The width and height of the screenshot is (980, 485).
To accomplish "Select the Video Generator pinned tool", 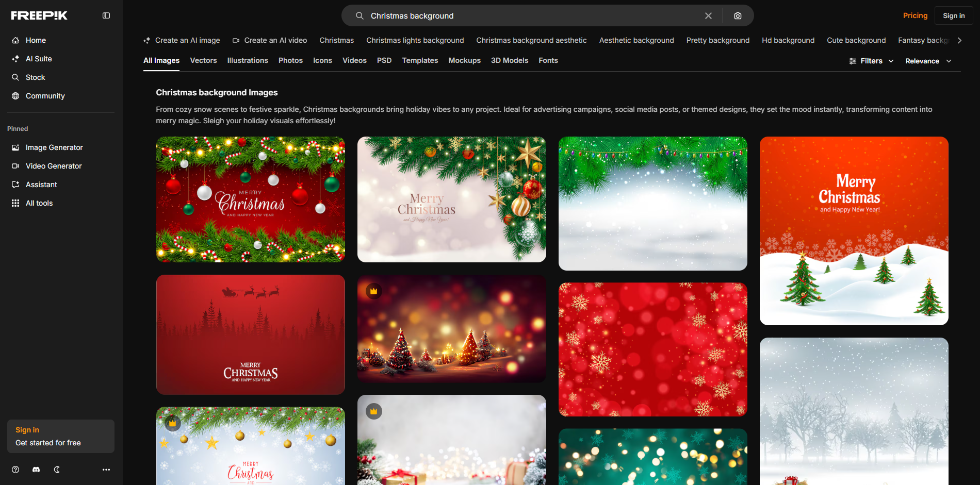I will 53,166.
